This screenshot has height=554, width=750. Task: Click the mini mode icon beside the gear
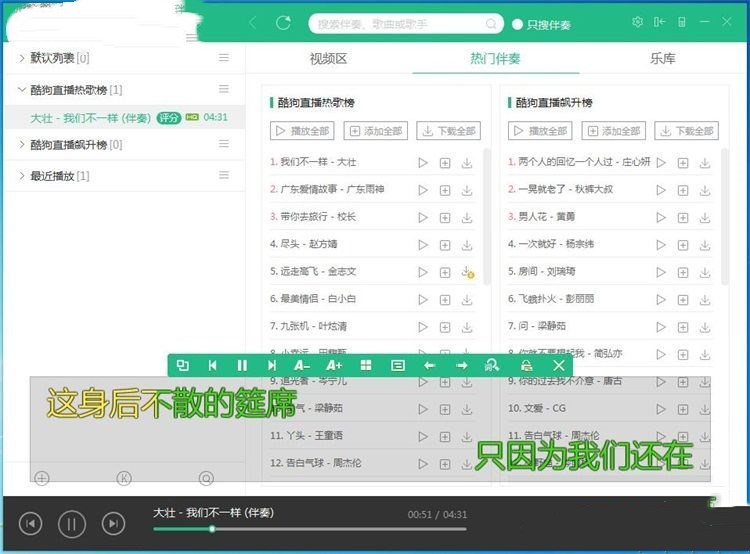point(660,22)
